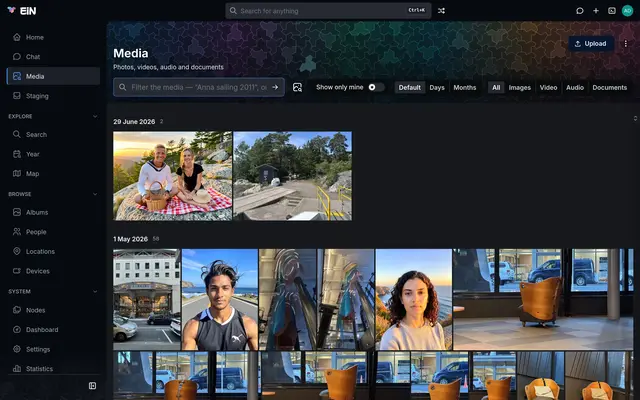Open Albums in the sidebar
Viewport: 640px width, 400px height.
click(x=53, y=212)
